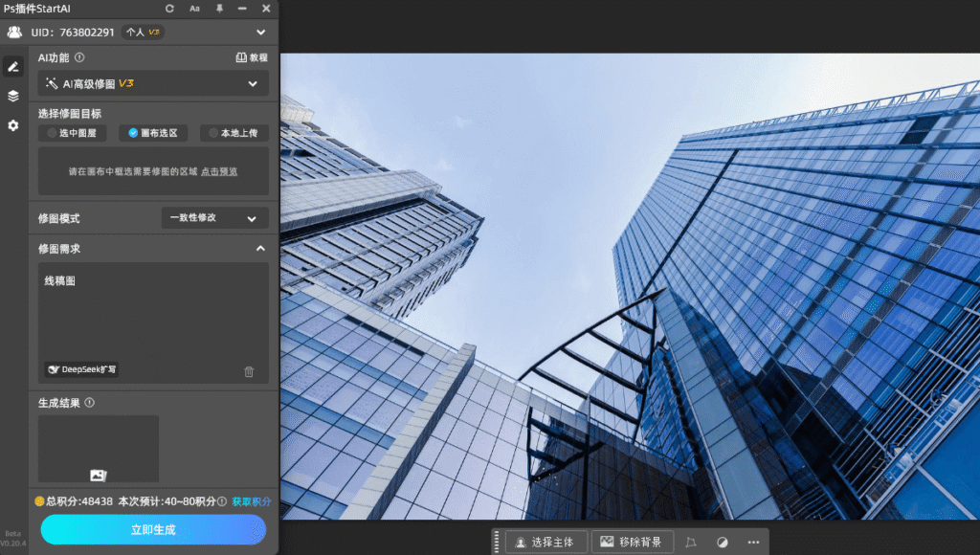Select the 本地上传 radio option
980x555 pixels.
click(x=234, y=133)
